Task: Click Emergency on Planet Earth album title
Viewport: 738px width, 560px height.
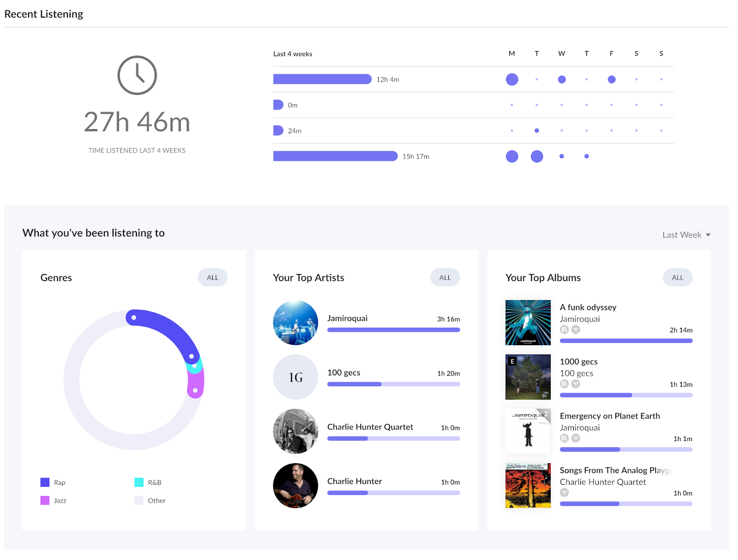Action: tap(610, 415)
